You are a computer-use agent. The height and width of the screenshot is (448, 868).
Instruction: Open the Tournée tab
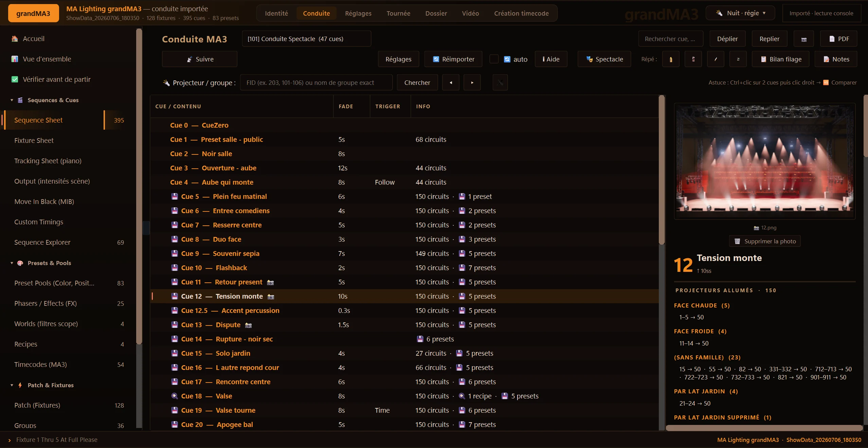point(398,14)
